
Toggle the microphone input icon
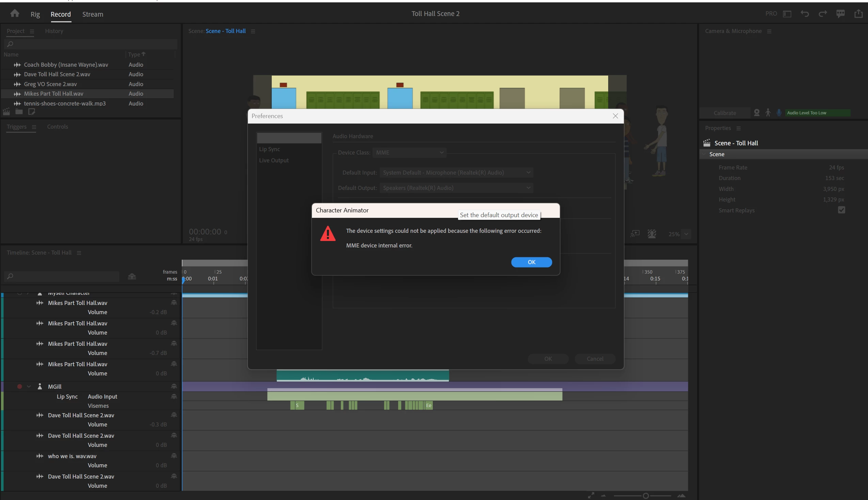tap(779, 113)
